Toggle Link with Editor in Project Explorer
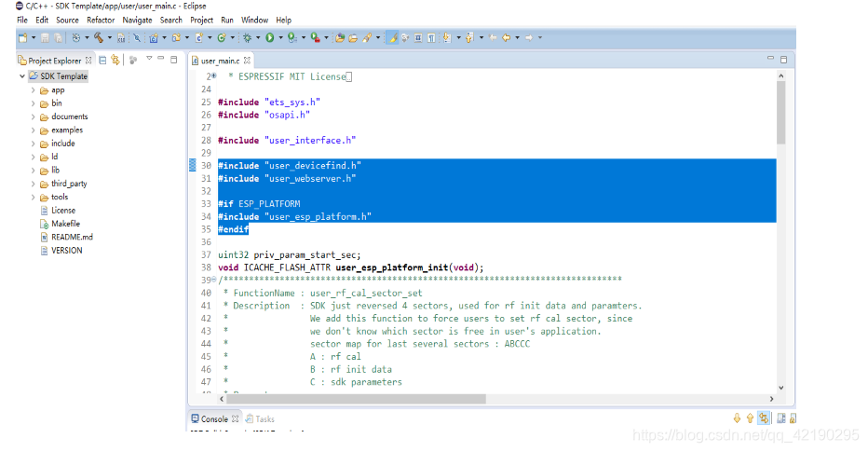Image resolution: width=868 pixels, height=452 pixels. 115,60
